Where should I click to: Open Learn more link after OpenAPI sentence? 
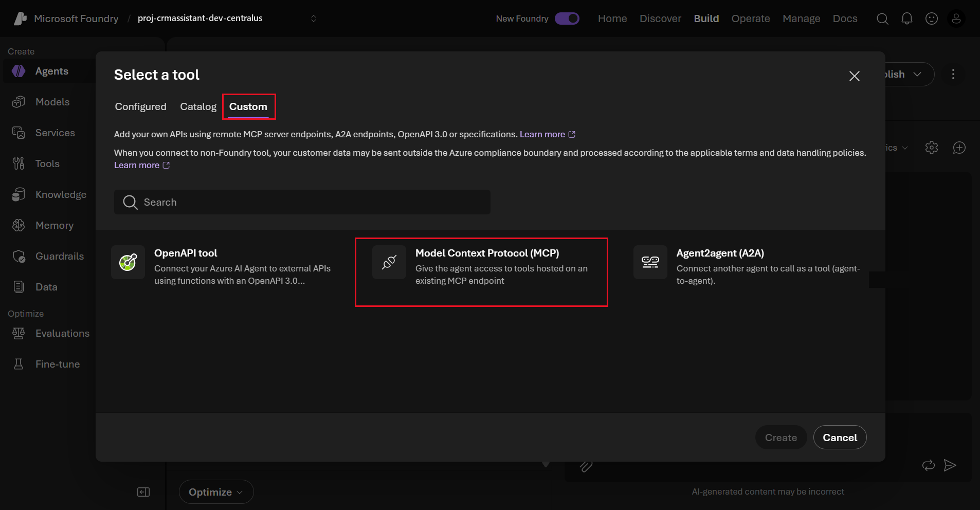tap(548, 134)
